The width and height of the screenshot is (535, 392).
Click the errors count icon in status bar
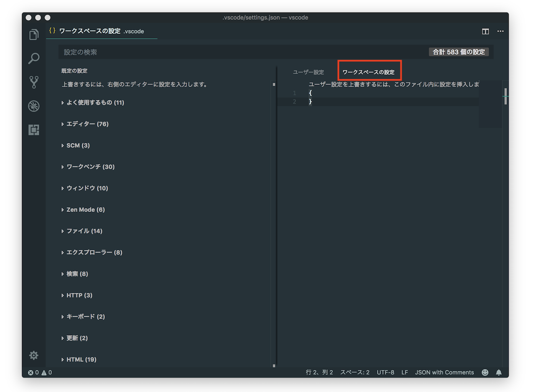coord(31,372)
